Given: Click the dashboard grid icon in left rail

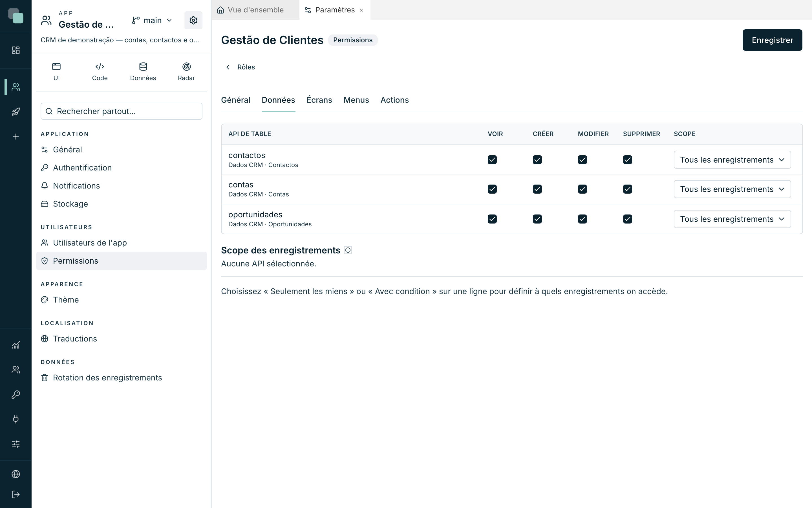Looking at the screenshot, I should (16, 50).
